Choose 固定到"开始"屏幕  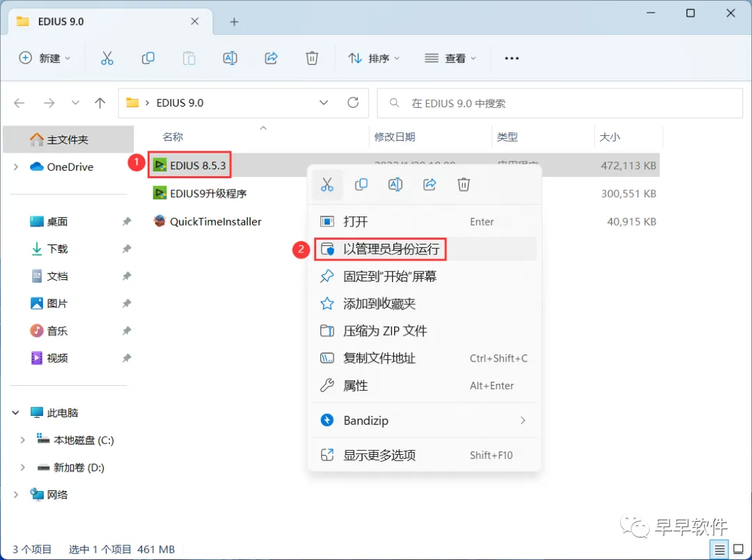[x=424, y=277]
